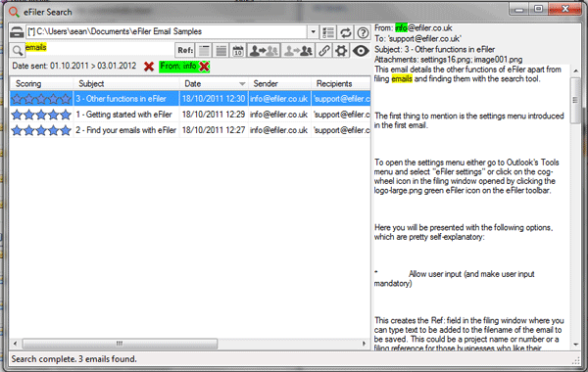Click the preview pane scroll-up arrow

pos(575,70)
